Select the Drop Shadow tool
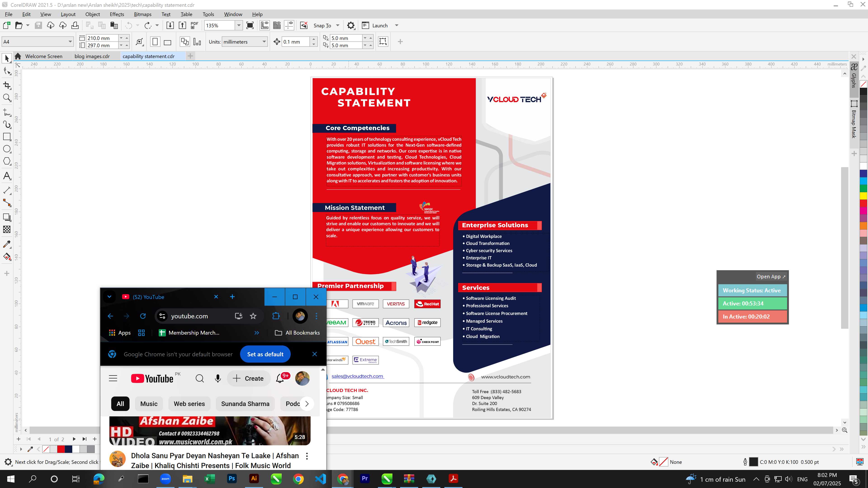The width and height of the screenshot is (868, 488). point(7,217)
